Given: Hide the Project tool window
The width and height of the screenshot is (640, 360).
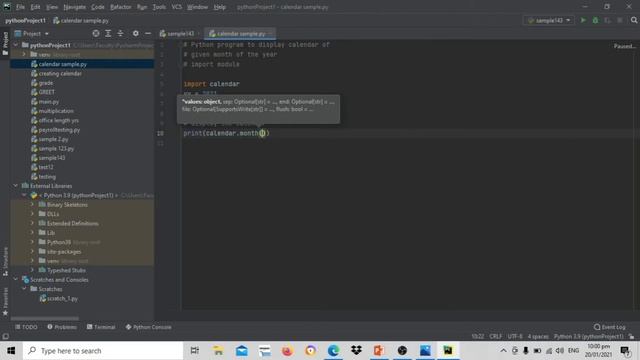Looking at the screenshot, I should pos(148,33).
